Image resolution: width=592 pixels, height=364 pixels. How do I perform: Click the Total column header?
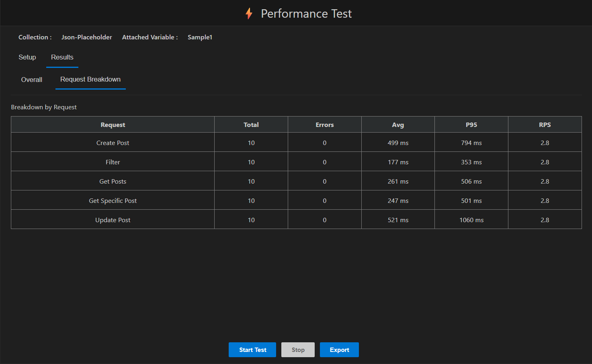point(251,125)
